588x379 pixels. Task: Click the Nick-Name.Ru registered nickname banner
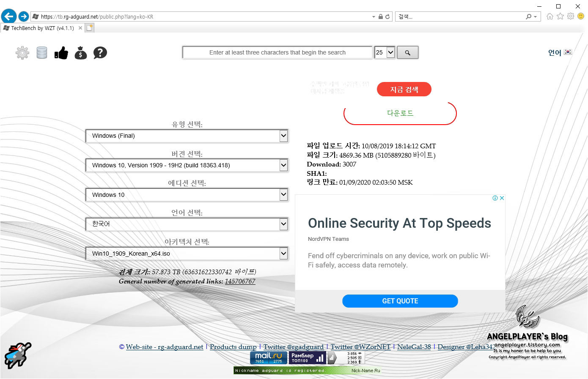[308, 371]
